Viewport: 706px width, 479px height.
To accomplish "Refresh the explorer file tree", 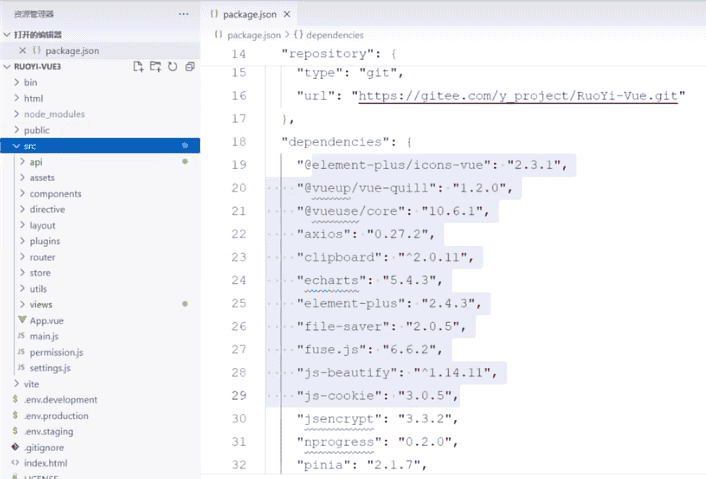I will 172,66.
